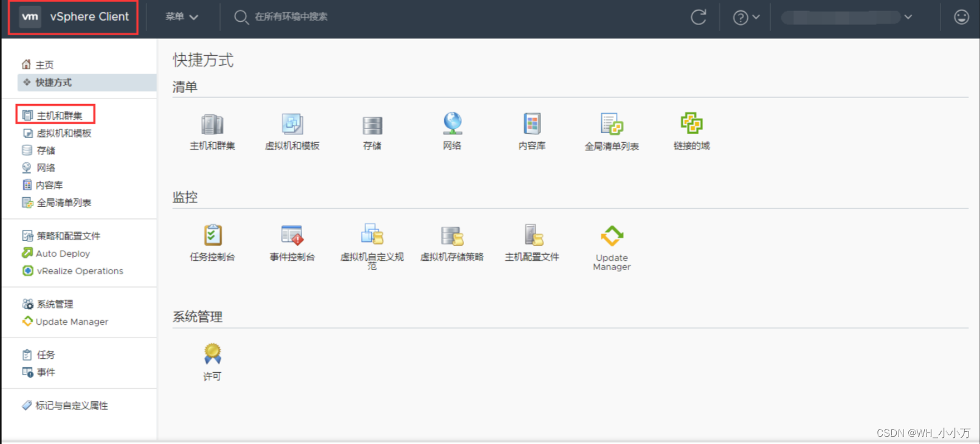The height and width of the screenshot is (444, 980).
Task: Open vRealize Operations in sidebar
Action: 73,271
